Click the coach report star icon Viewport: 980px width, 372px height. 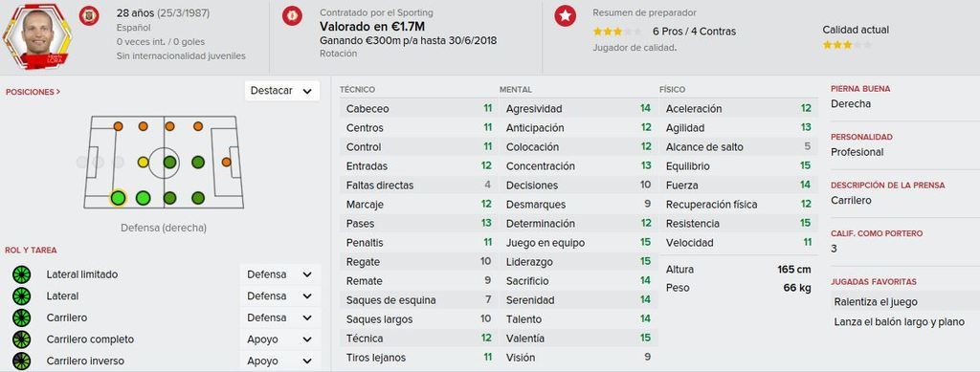pos(565,15)
